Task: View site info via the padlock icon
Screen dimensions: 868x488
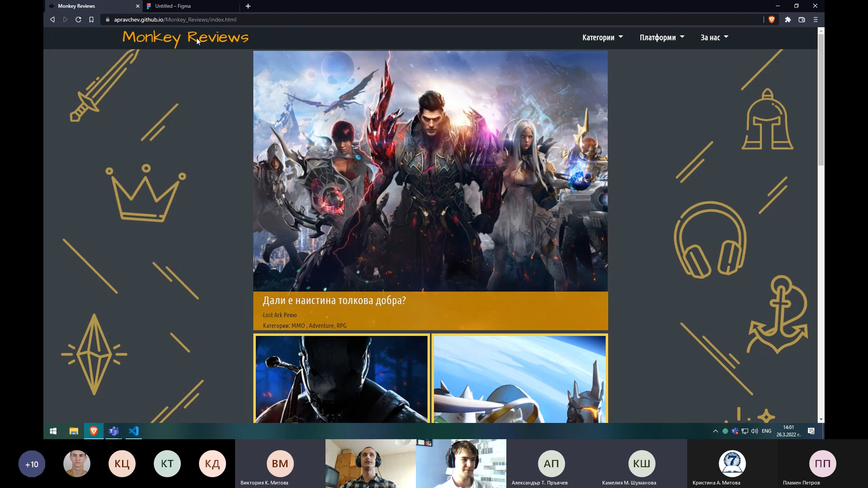Action: click(108, 19)
